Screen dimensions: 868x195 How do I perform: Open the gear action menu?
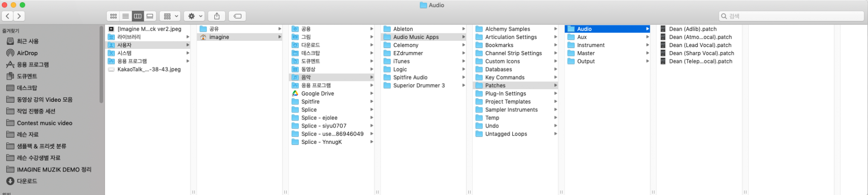click(x=195, y=16)
